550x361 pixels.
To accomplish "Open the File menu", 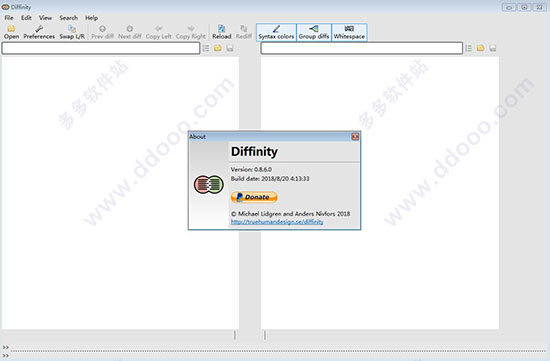I will tap(9, 18).
